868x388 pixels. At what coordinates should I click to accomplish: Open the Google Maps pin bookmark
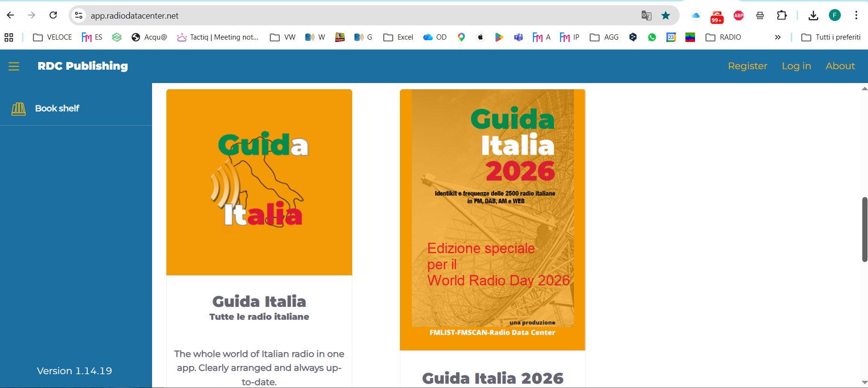coord(461,37)
